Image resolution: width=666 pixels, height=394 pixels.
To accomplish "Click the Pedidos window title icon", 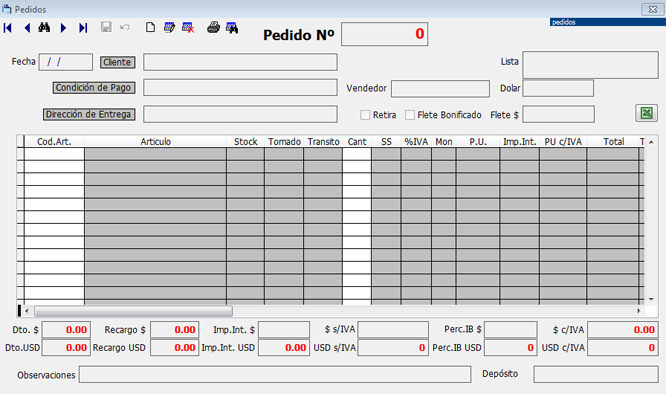I will [x=6, y=9].
